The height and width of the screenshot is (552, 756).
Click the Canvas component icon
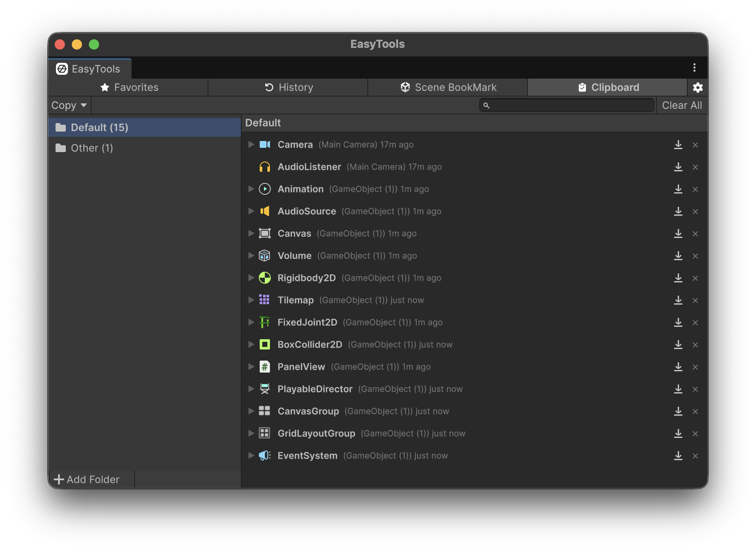265,233
